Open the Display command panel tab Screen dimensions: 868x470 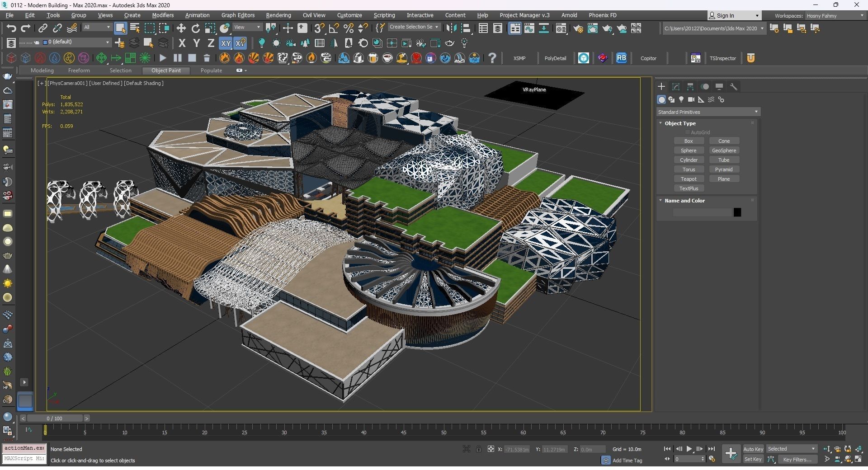click(719, 87)
